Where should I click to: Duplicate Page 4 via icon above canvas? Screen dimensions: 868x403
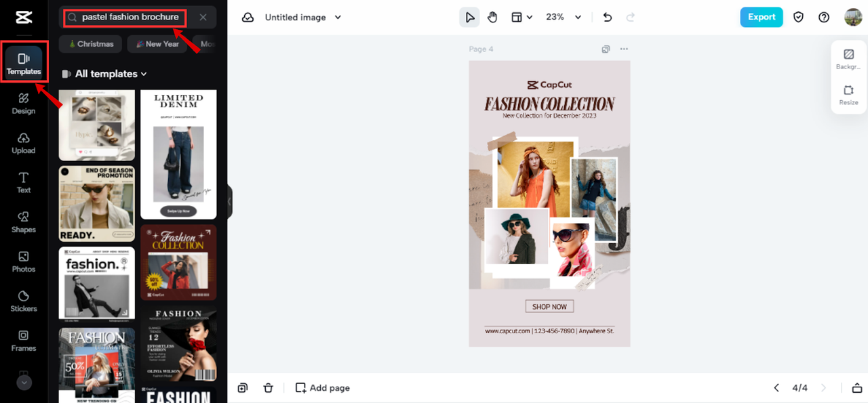point(606,49)
